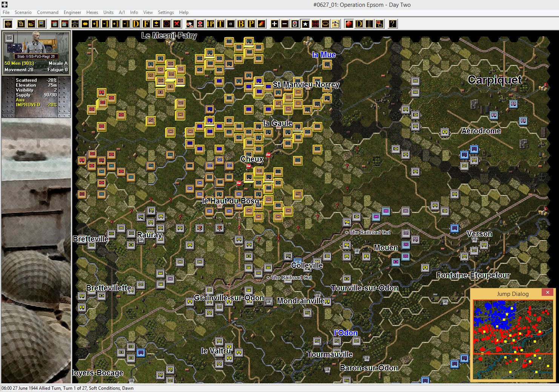The width and height of the screenshot is (559, 392).
Task: Click the Le Mesnil-Patry map label
Action: pyautogui.click(x=169, y=35)
